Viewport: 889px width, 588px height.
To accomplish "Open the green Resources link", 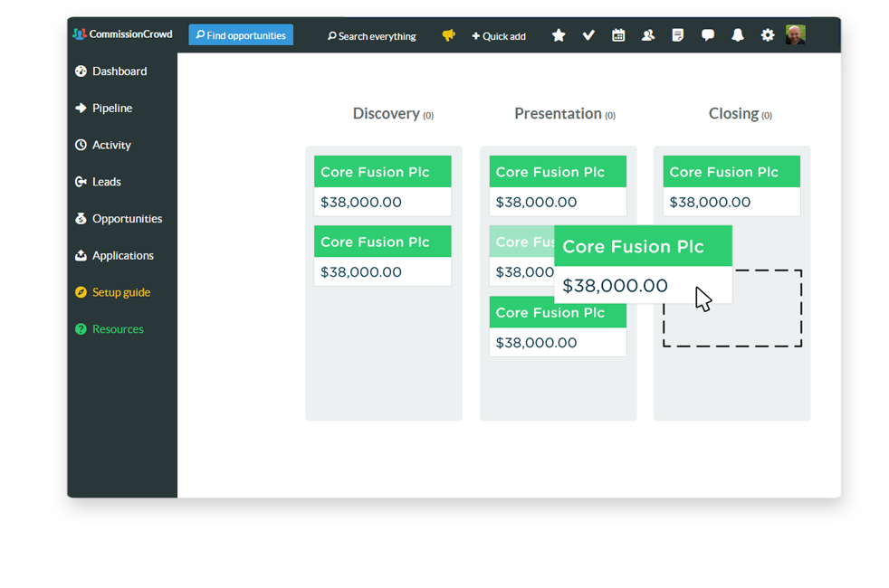I will tap(118, 330).
